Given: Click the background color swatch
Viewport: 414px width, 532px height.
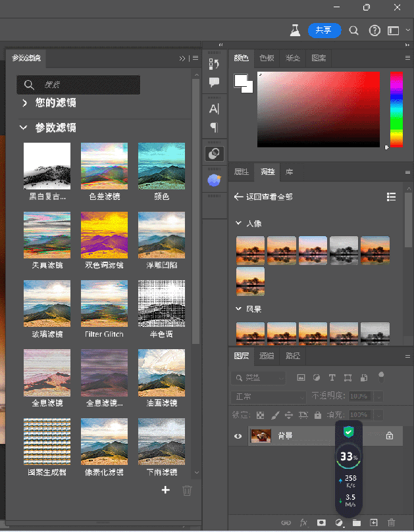Looking at the screenshot, I should click(x=249, y=88).
